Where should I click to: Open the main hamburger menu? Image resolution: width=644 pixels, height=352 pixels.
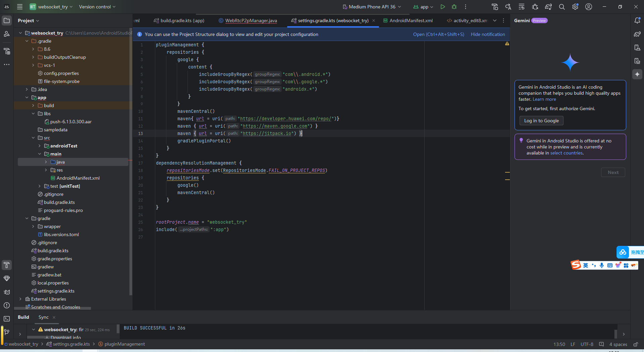coord(20,7)
